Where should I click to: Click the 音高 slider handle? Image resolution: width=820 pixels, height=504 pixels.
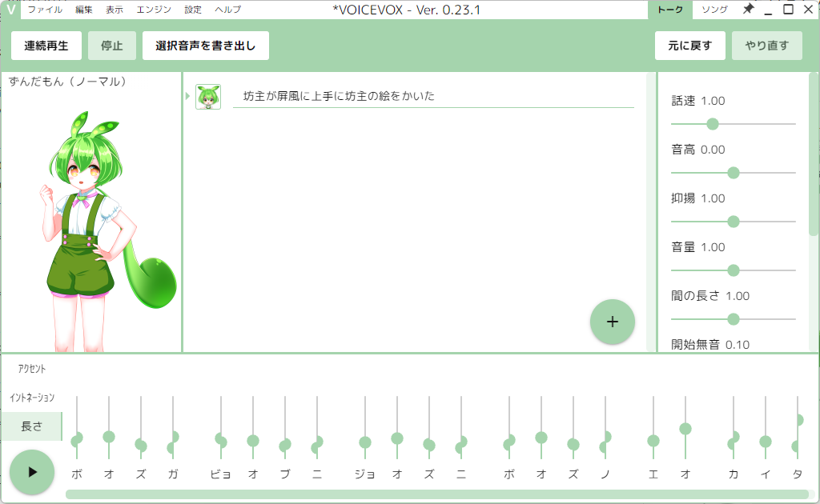tap(734, 173)
